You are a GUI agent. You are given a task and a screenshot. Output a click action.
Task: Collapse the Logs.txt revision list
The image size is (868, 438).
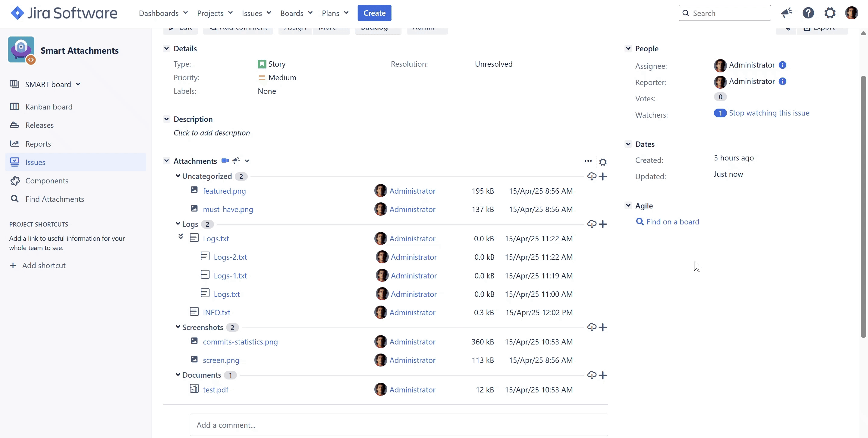[181, 237]
